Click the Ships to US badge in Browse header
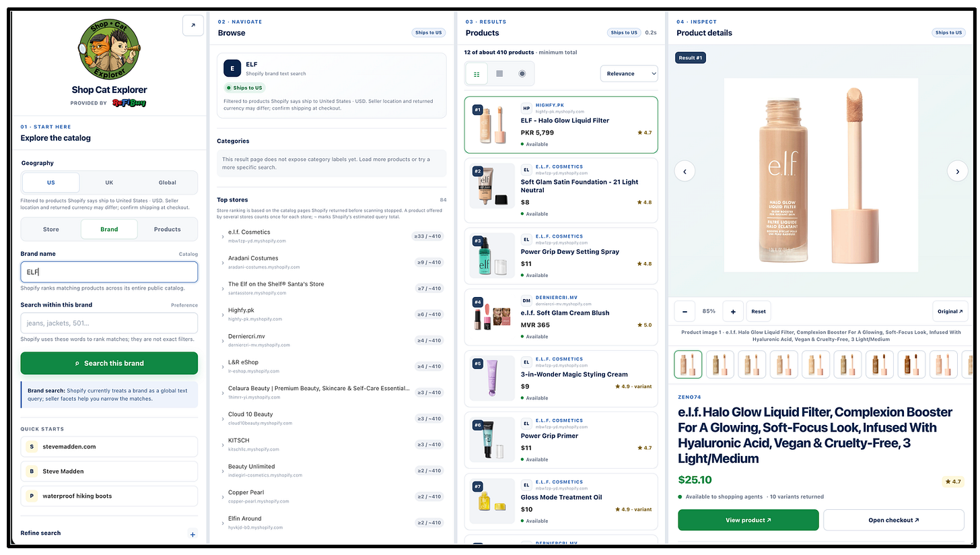The width and height of the screenshot is (980, 555). [428, 32]
